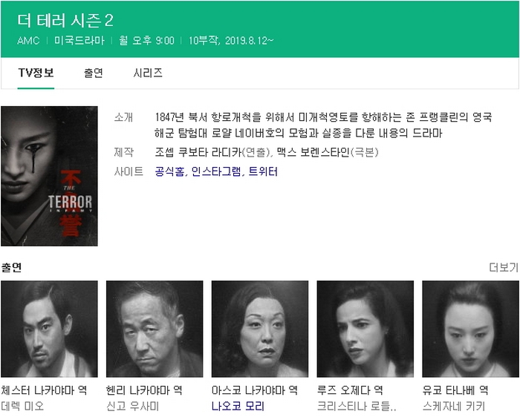The height and width of the screenshot is (420, 520).
Task: Click the title 더 테러 시즌 2
Action: pos(65,21)
